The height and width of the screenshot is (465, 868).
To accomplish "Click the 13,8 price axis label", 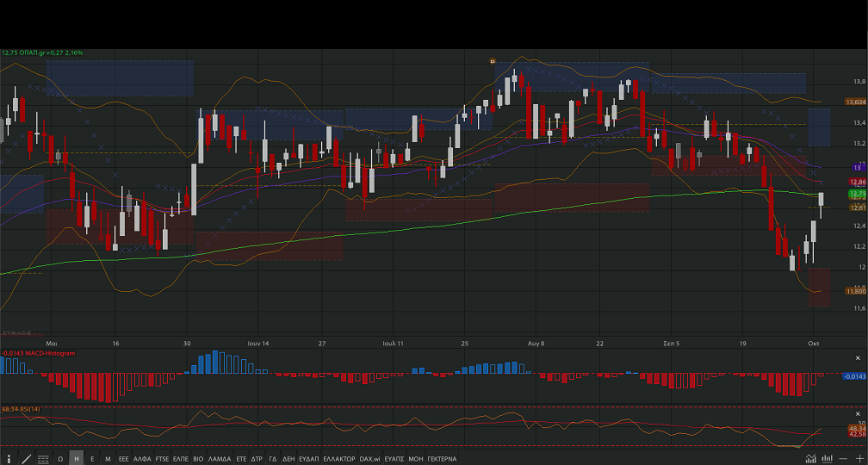I will [859, 81].
